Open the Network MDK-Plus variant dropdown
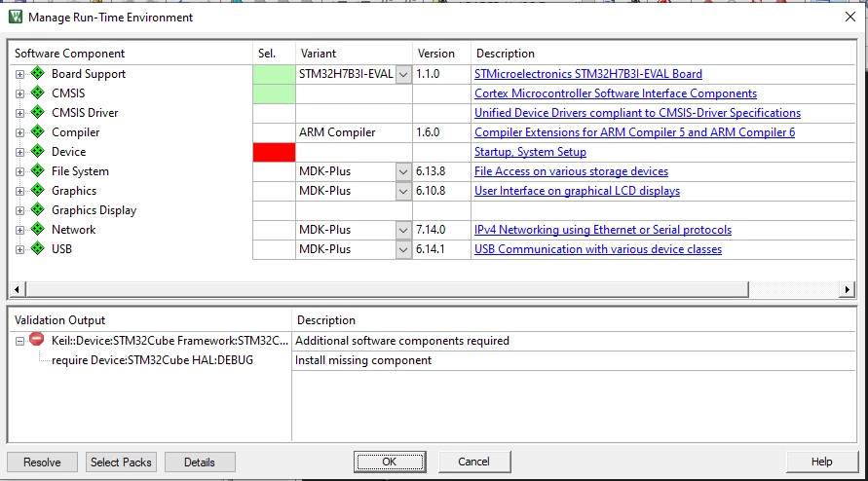Viewport: 868px width, 481px height. (x=403, y=230)
